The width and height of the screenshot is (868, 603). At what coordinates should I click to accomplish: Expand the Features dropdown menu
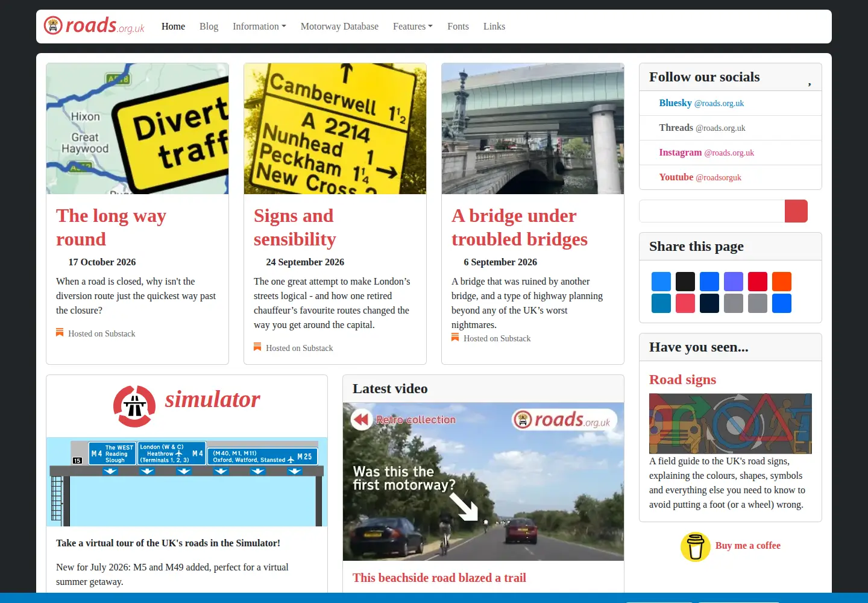[413, 27]
